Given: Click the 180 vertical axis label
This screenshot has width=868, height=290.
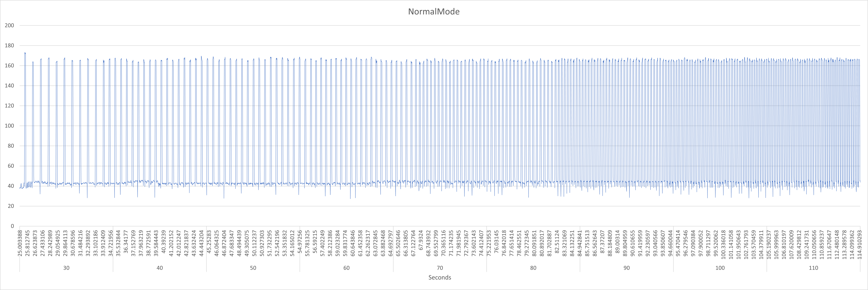Looking at the screenshot, I should pyautogui.click(x=10, y=45).
